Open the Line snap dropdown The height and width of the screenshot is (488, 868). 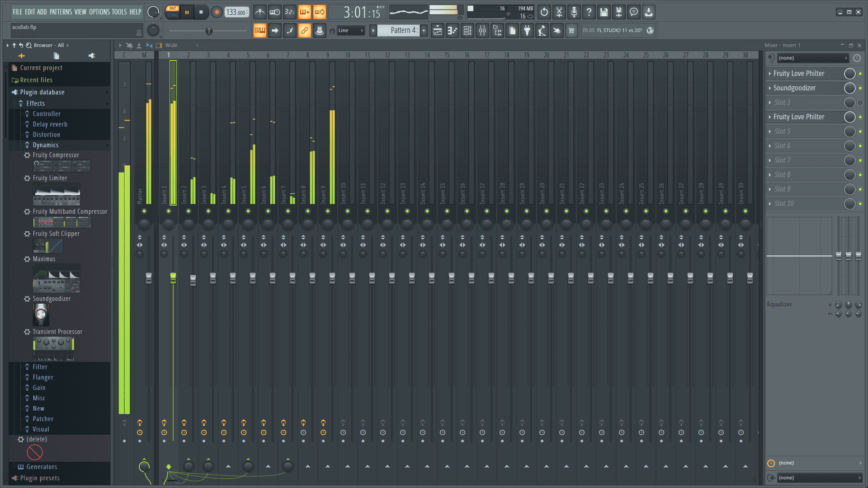pos(351,31)
